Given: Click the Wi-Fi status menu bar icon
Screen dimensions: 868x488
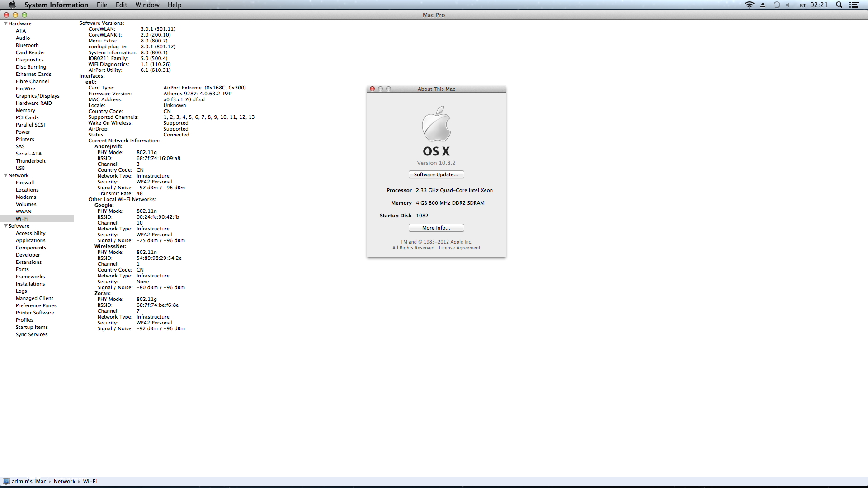Looking at the screenshot, I should [749, 5].
